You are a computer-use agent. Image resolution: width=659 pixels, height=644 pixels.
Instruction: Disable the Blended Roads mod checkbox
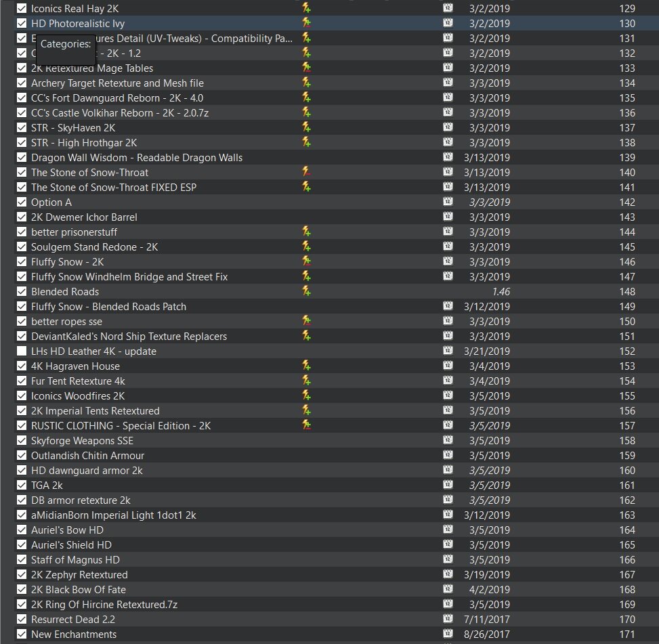click(x=21, y=291)
